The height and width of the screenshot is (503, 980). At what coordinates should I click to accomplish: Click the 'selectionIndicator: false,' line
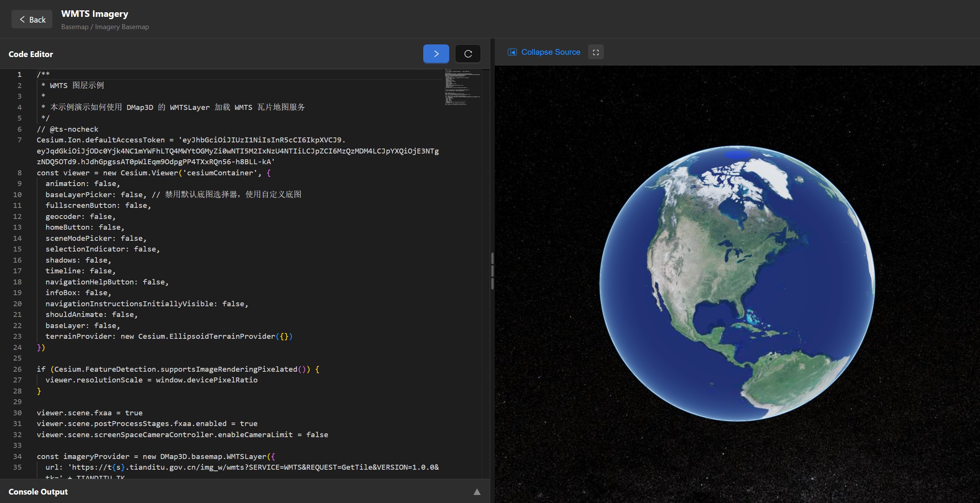pos(103,249)
